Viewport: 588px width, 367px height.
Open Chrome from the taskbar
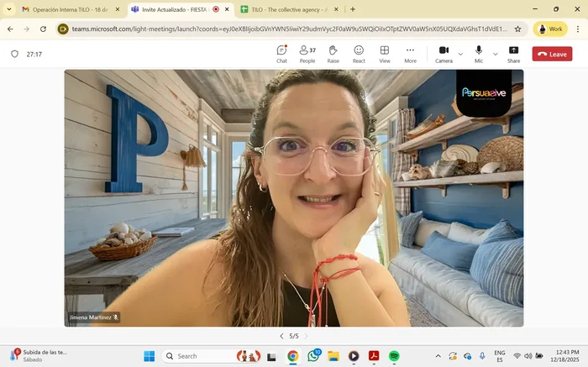(293, 356)
